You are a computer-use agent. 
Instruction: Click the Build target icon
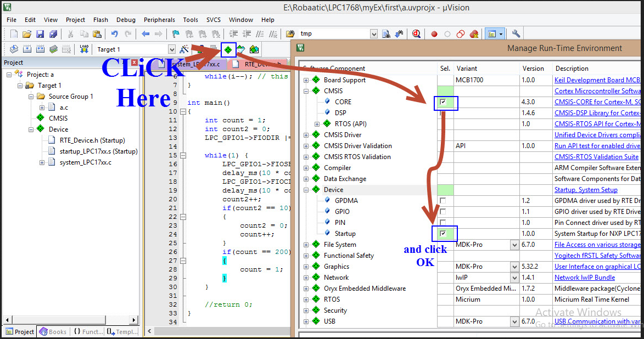(x=27, y=49)
